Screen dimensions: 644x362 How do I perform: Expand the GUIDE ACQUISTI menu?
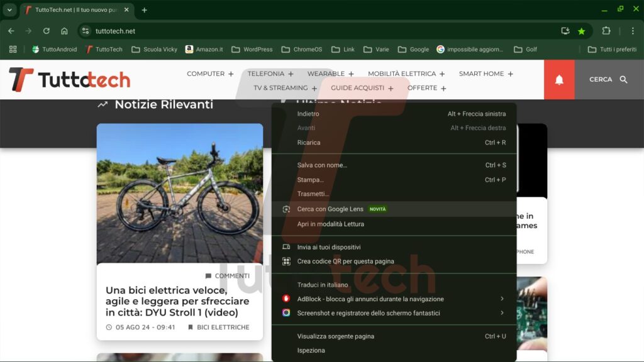pos(362,88)
